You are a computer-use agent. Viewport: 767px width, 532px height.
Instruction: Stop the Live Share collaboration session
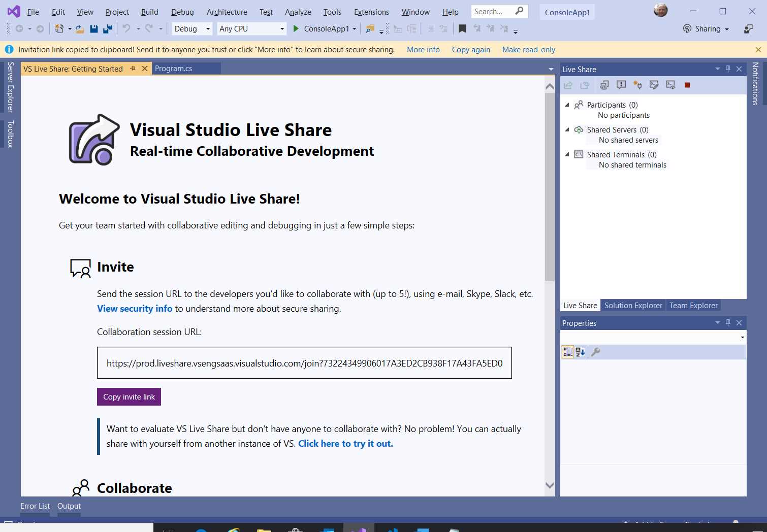[687, 85]
